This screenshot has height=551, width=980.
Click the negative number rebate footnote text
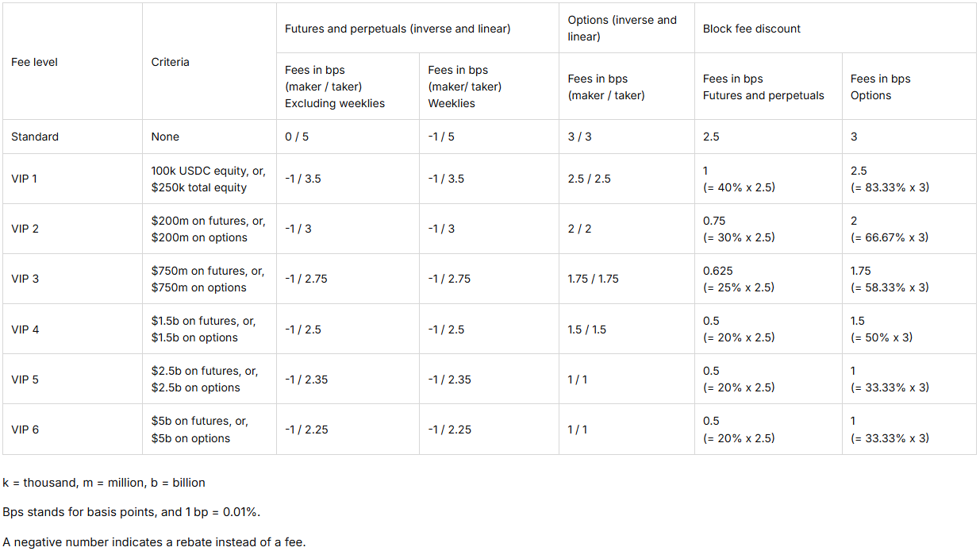(154, 542)
